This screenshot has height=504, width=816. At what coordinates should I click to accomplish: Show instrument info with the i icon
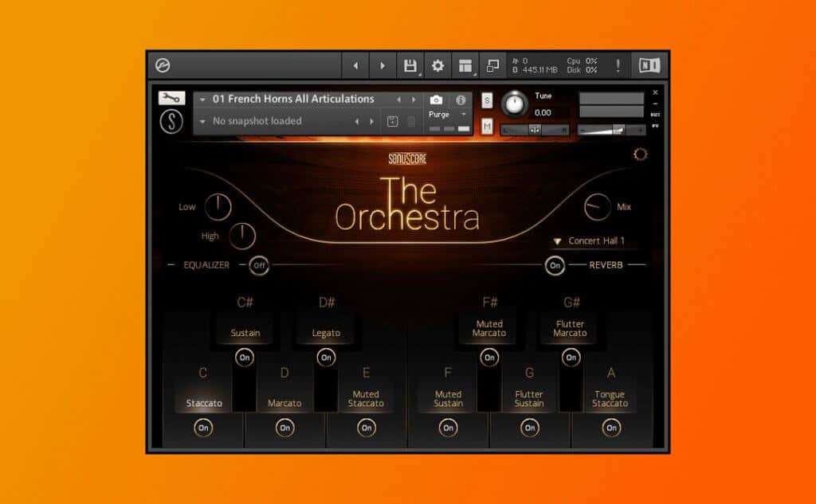point(461,100)
